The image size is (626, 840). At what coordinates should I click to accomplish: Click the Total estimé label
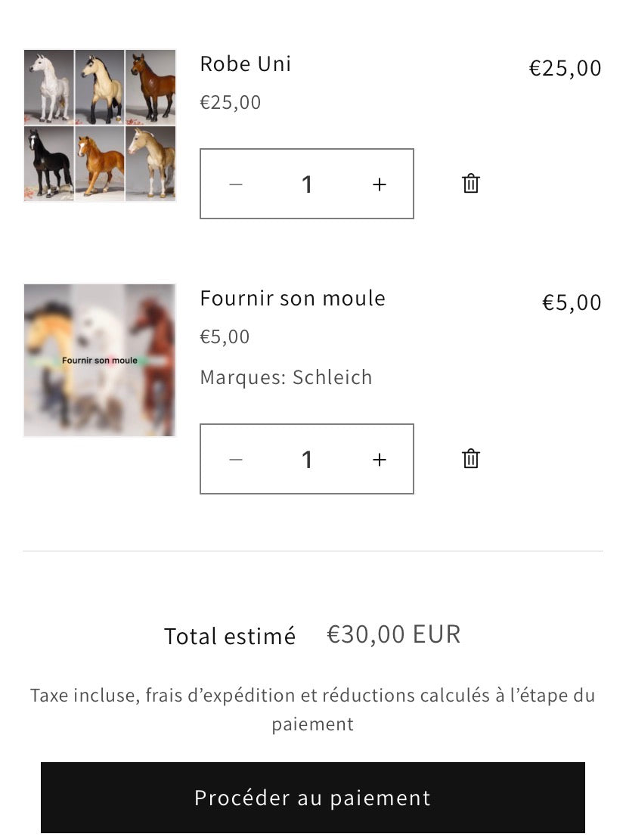click(230, 637)
